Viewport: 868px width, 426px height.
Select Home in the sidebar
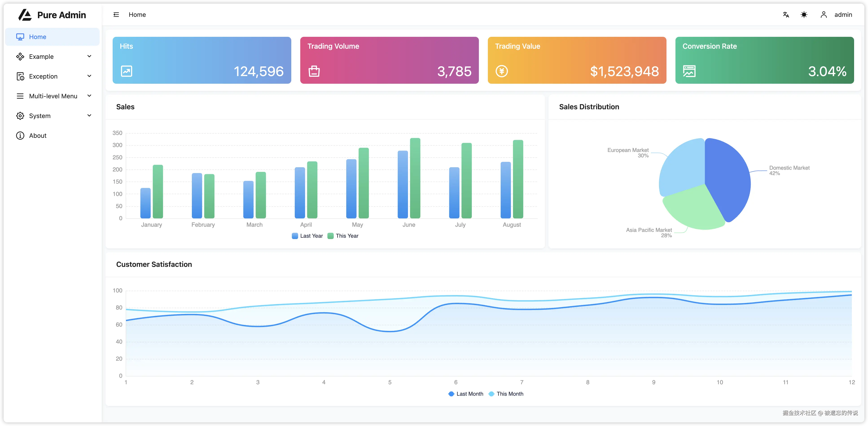click(x=37, y=37)
